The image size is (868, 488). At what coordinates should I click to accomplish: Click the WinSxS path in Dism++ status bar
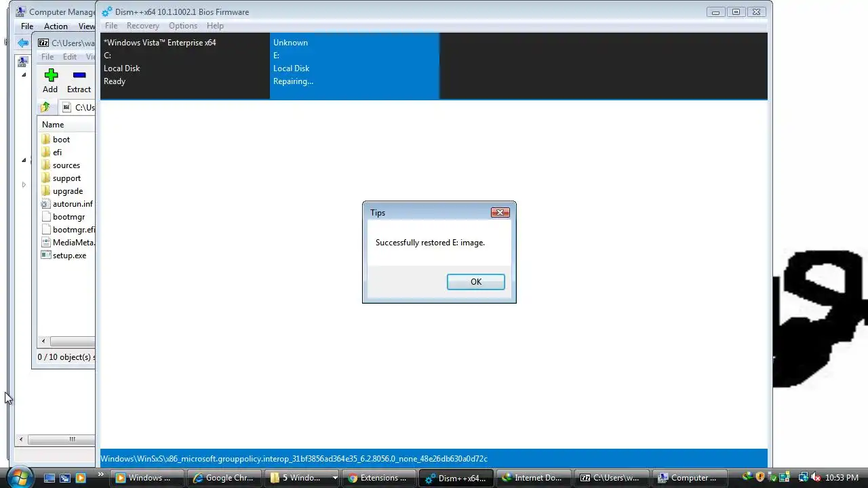coord(294,459)
